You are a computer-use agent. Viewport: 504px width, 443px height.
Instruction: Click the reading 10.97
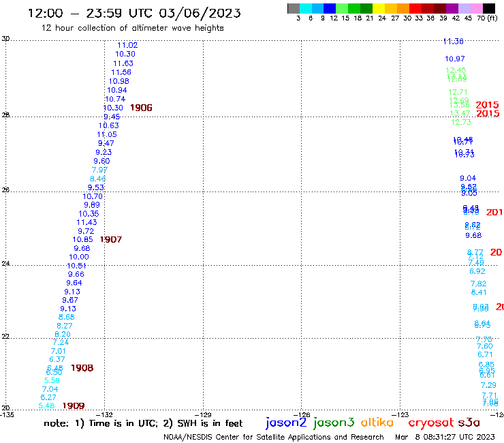tap(455, 59)
